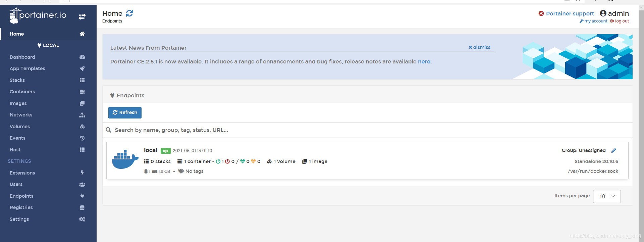The image size is (644, 242).
Task: Click the Refresh button
Action: [x=125, y=113]
